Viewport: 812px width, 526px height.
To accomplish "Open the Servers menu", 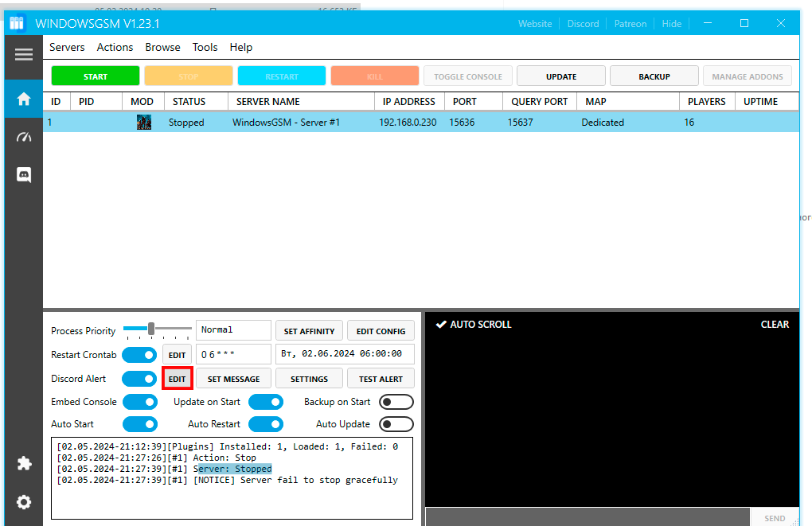I will [67, 47].
